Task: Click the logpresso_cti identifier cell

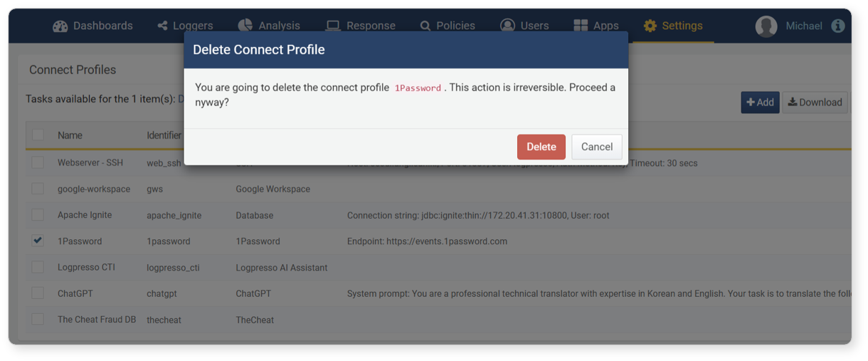Action: (x=173, y=268)
